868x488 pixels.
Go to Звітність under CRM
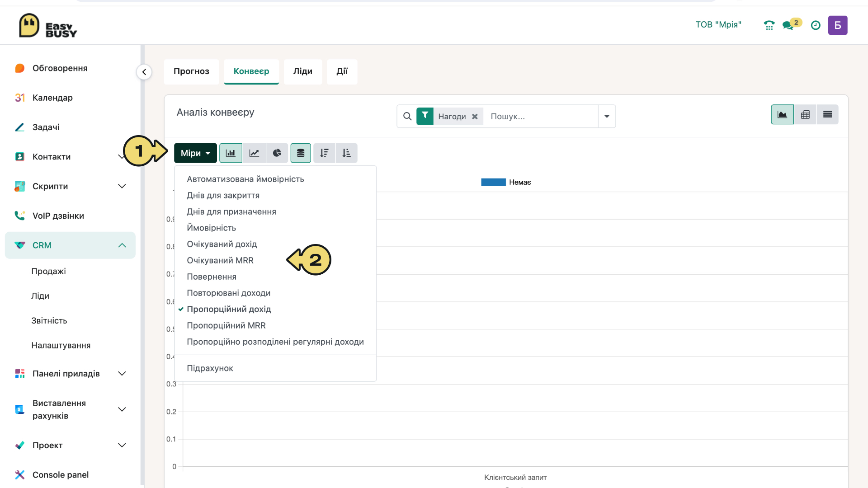point(49,321)
